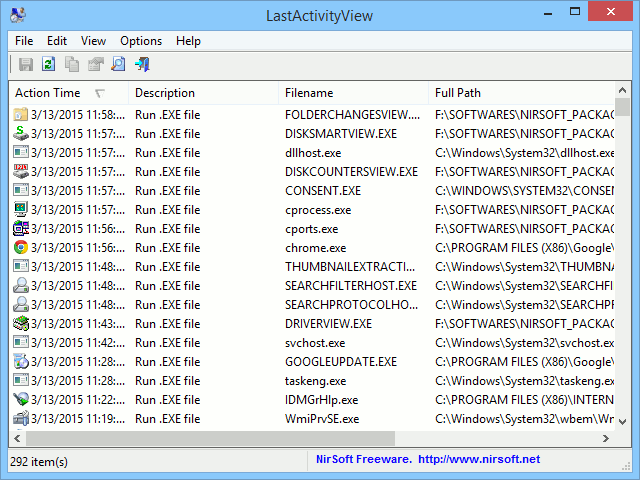
Task: Click the DISKCOUNTERSVIEW.EXE row icon
Action: [21, 171]
